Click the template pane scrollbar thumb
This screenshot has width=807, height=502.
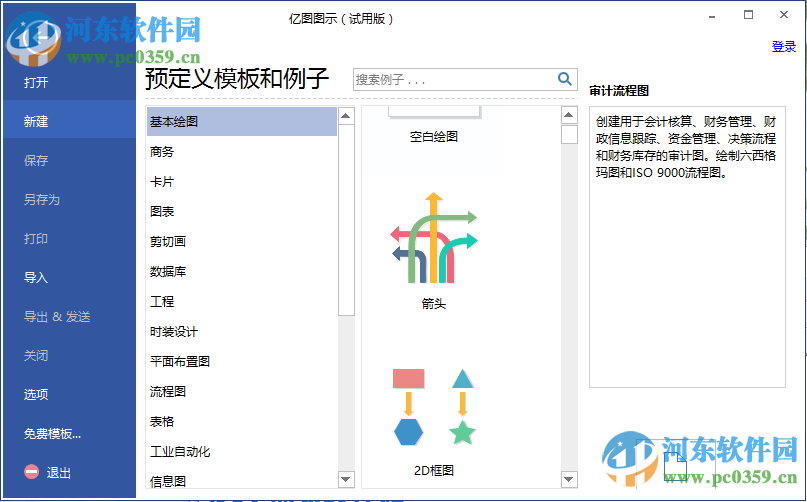click(x=569, y=134)
